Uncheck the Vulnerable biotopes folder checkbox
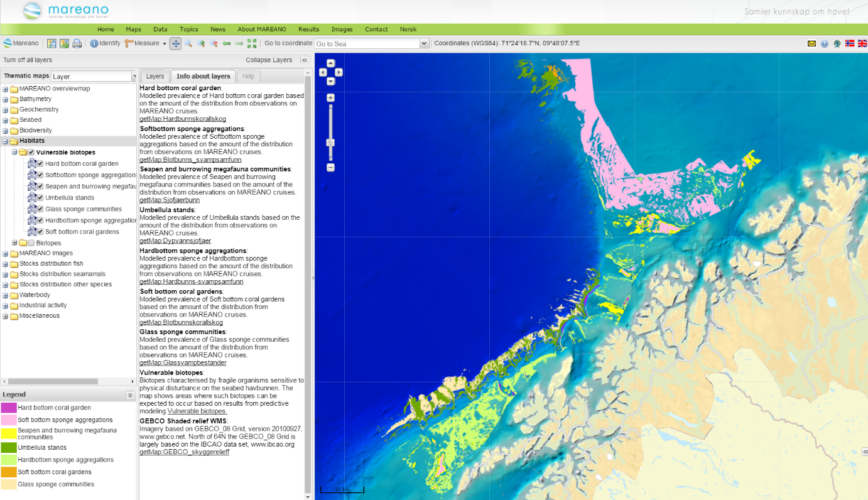This screenshot has width=868, height=500. [x=31, y=152]
